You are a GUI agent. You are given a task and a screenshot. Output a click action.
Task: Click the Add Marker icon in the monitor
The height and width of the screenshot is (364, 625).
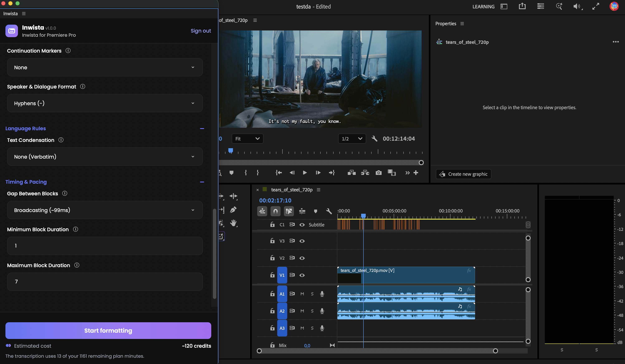click(231, 173)
